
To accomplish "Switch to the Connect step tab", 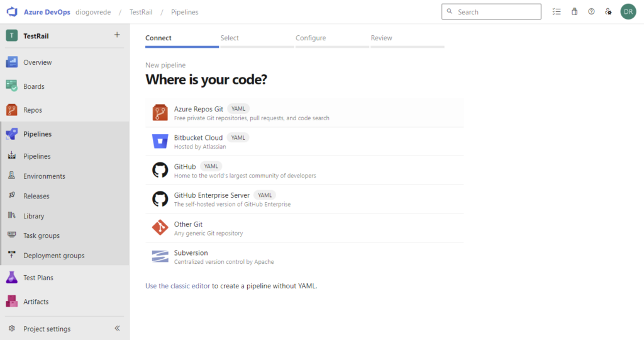I will pos(158,38).
